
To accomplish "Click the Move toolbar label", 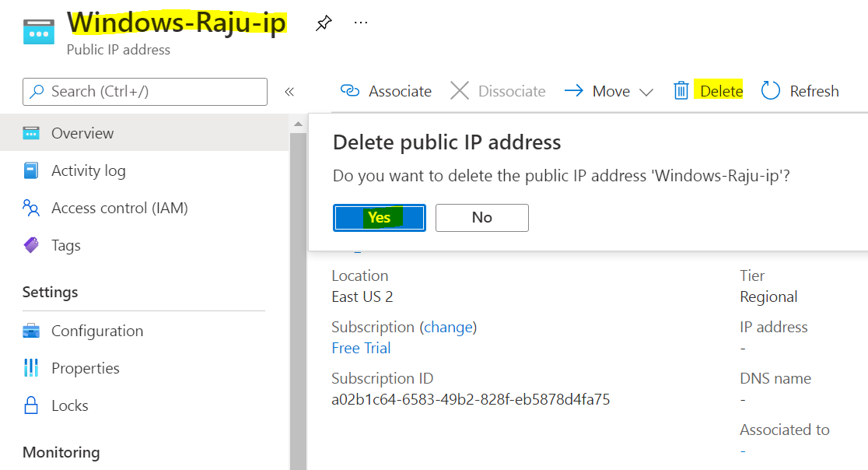I will click(611, 91).
